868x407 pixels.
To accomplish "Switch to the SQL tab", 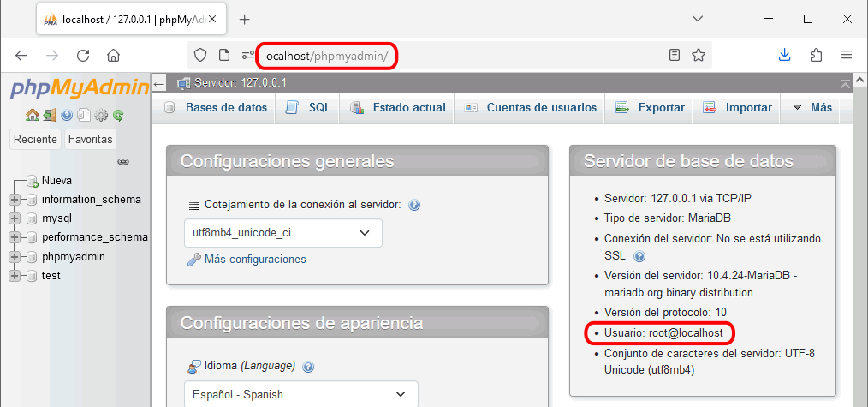I will [x=308, y=107].
